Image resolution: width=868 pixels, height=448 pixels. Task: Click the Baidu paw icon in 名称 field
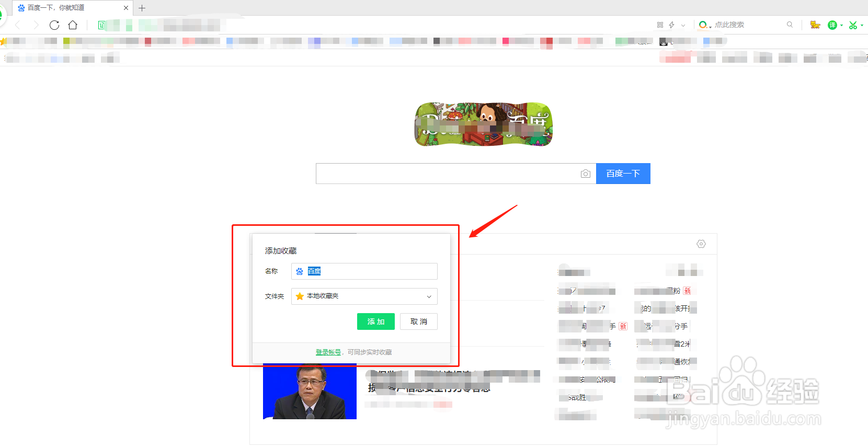(300, 271)
